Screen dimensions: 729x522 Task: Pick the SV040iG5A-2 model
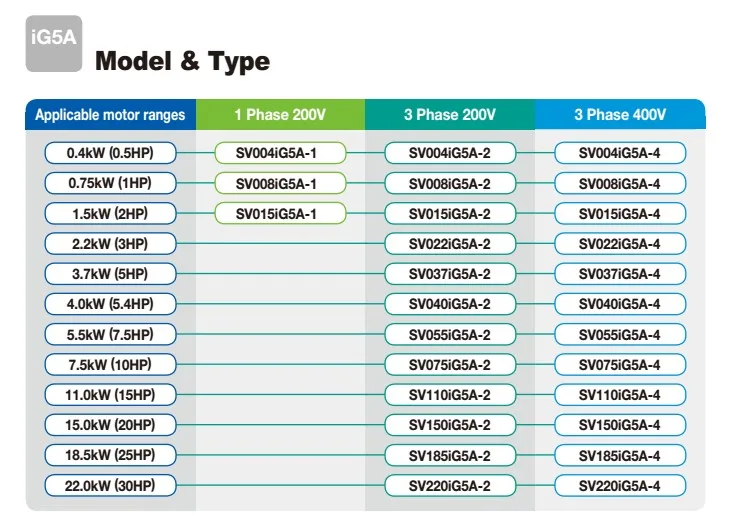pos(450,304)
